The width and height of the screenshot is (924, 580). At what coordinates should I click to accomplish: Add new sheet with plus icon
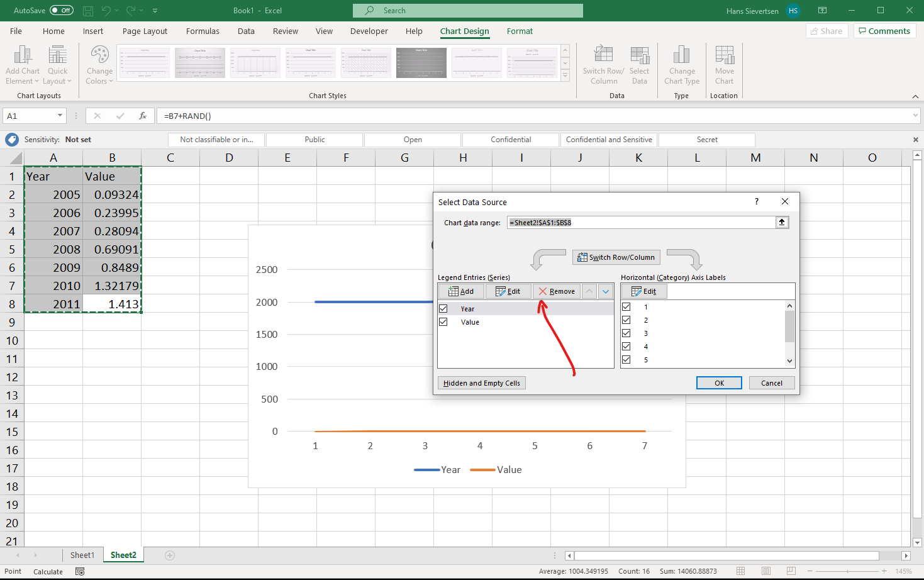click(170, 555)
